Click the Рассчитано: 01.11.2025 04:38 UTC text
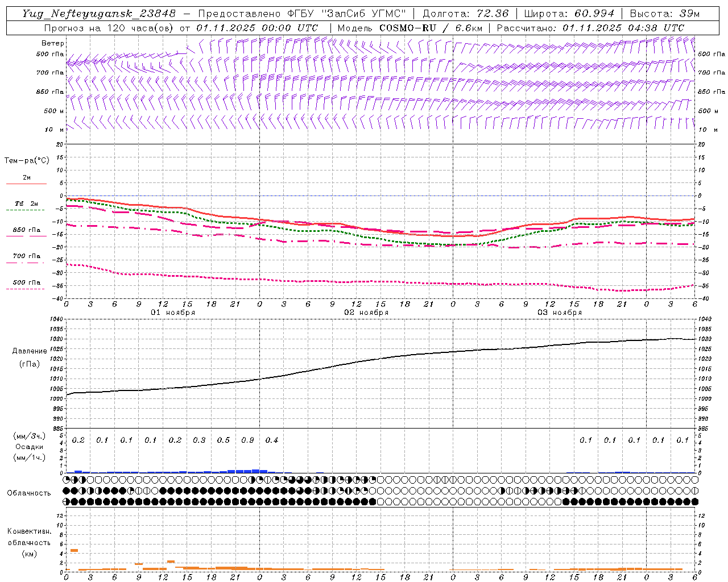 pyautogui.click(x=590, y=28)
